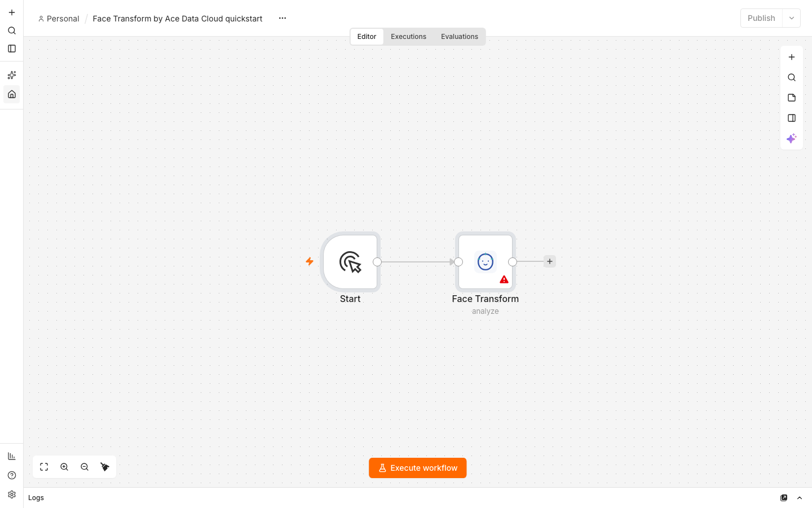Viewport: 812px width, 508px height.
Task: Expand the Publish dropdown arrow
Action: [792, 18]
